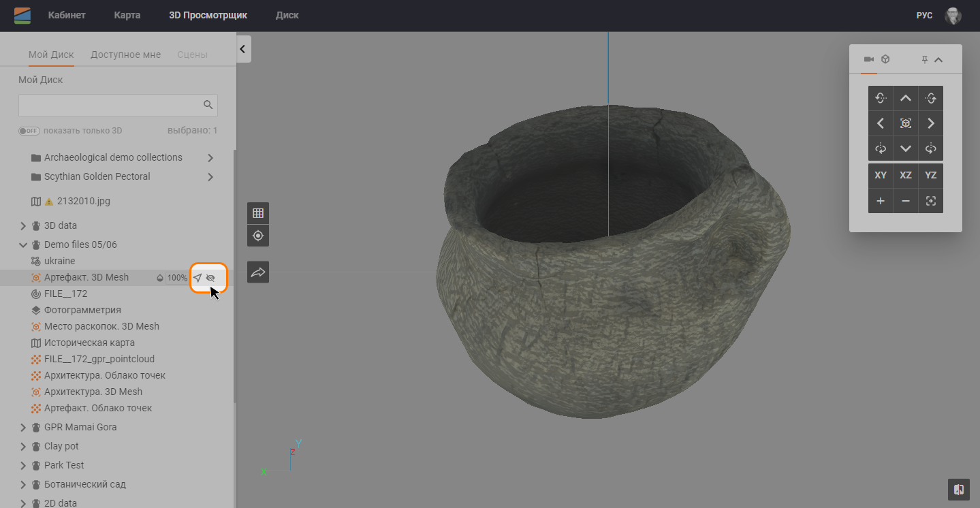
Task: Collapse the Demo files 05/06 group
Action: (x=23, y=244)
